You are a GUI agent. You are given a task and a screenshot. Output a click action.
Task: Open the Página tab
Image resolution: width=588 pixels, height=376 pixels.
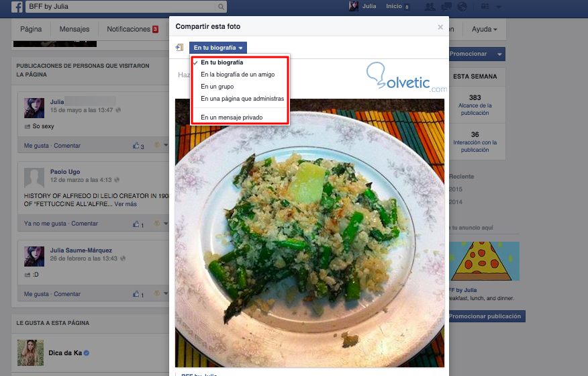[31, 29]
